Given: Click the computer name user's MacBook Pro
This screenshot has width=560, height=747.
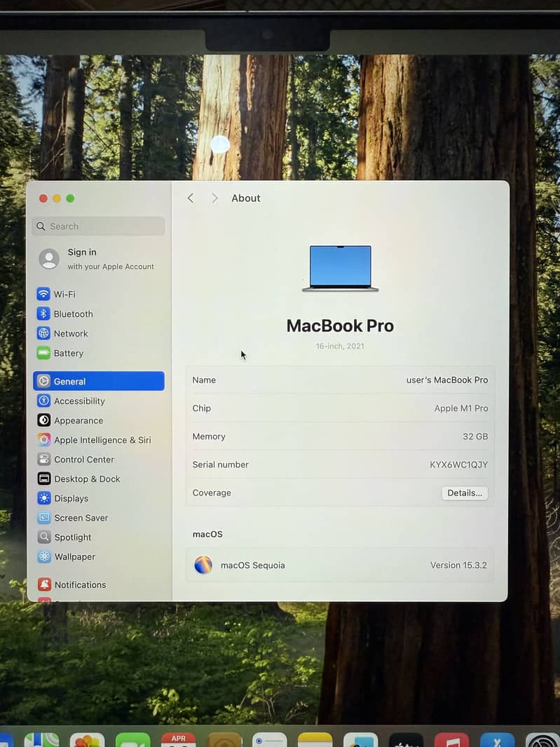Looking at the screenshot, I should (x=447, y=381).
